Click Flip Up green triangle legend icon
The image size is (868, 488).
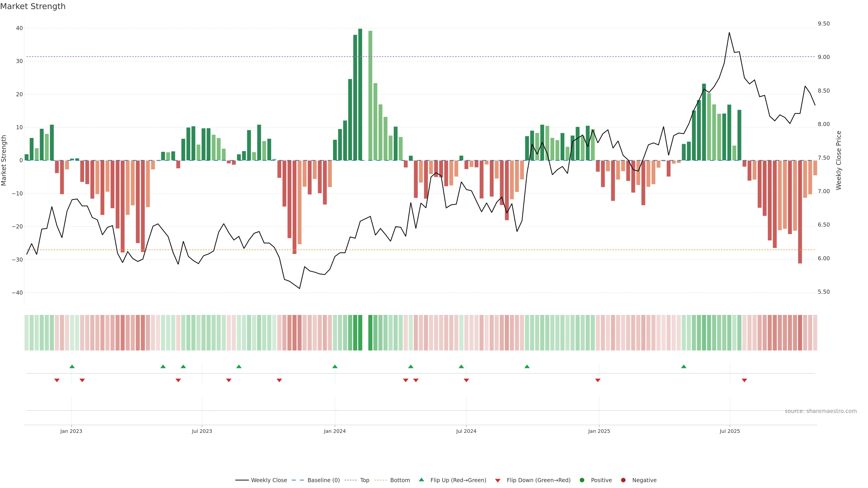click(421, 480)
